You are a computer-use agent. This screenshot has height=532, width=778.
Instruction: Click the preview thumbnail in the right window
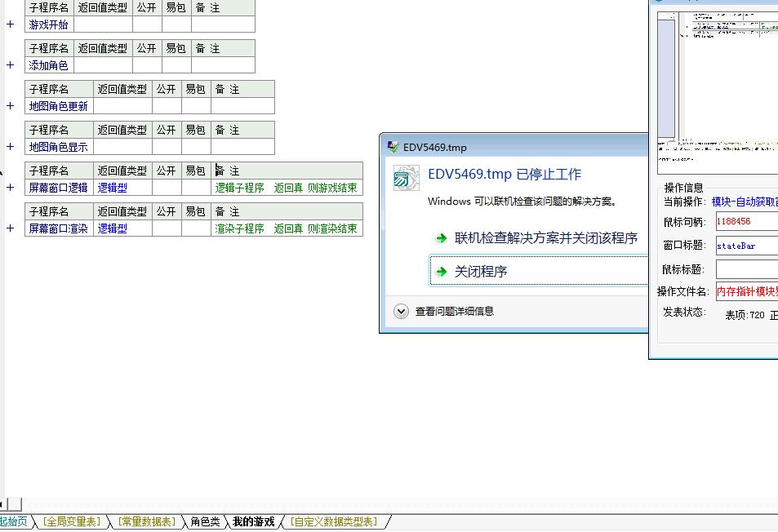(x=718, y=93)
